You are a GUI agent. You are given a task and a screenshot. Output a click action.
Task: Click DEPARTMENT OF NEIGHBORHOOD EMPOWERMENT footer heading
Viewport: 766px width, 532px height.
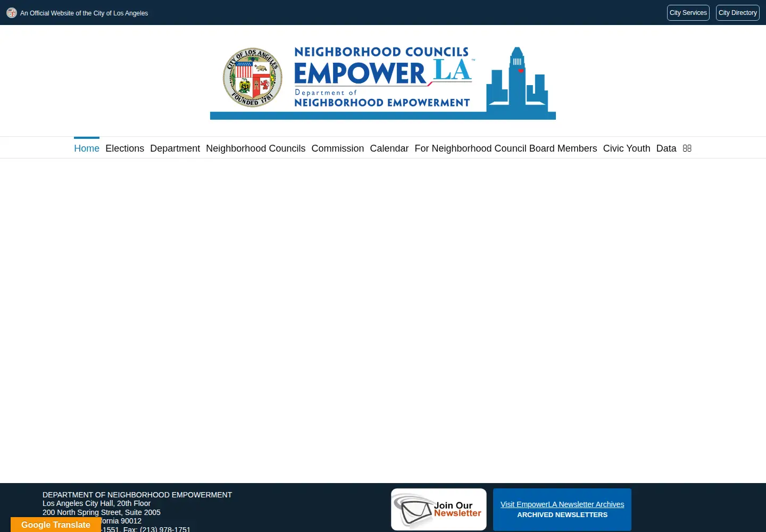click(x=137, y=495)
